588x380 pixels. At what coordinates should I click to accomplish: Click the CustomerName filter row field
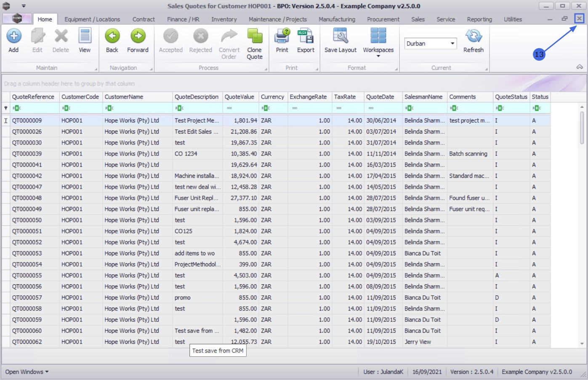138,108
